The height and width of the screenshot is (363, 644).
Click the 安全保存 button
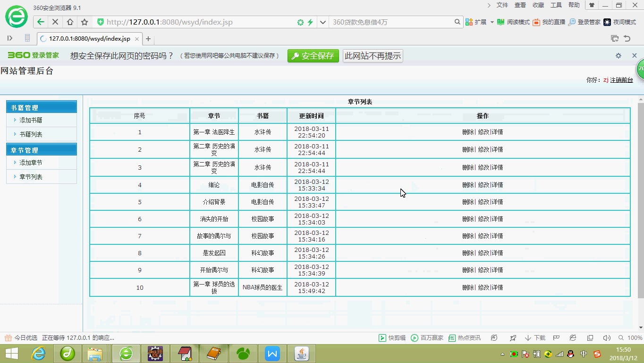tap(314, 56)
